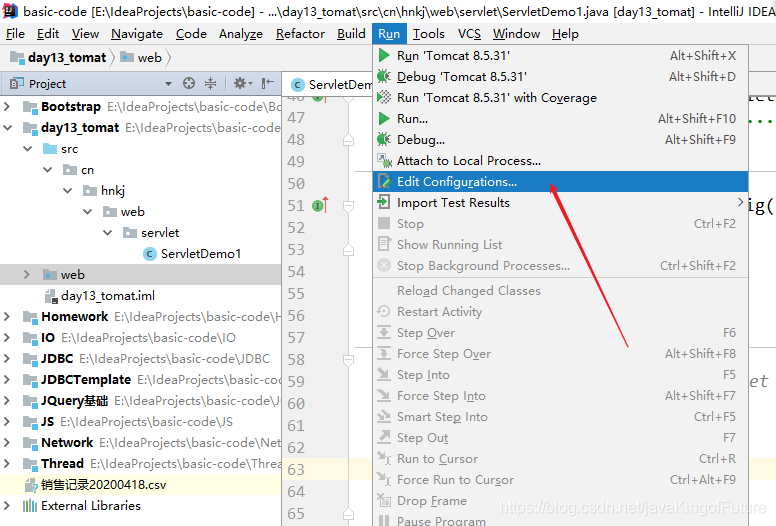The width and height of the screenshot is (776, 526).
Task: Click the External Libraries icon
Action: 30,506
